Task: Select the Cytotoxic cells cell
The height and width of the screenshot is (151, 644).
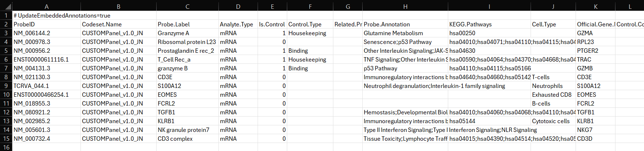Action: [x=553, y=121]
